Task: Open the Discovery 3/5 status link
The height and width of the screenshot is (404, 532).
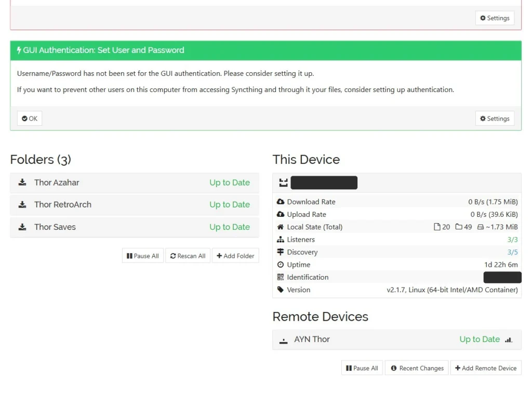Action: tap(512, 252)
